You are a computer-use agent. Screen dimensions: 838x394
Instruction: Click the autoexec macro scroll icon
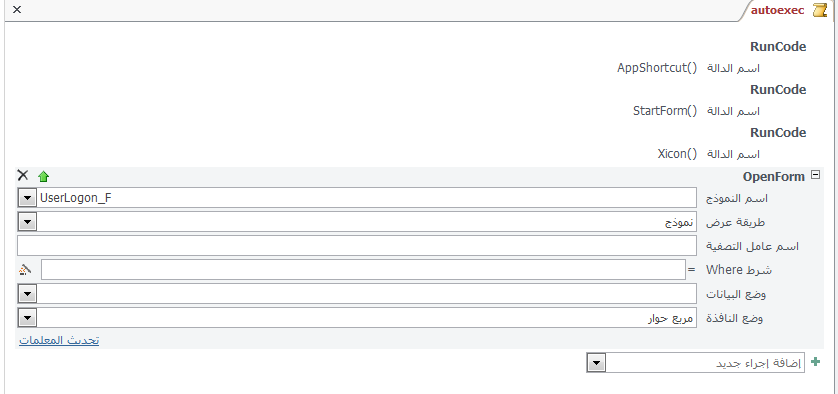pos(819,10)
